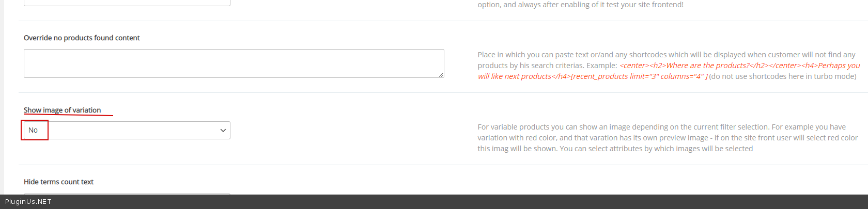Focus the 'Override no products found content' textarea
The width and height of the screenshot is (868, 209).
click(x=234, y=63)
